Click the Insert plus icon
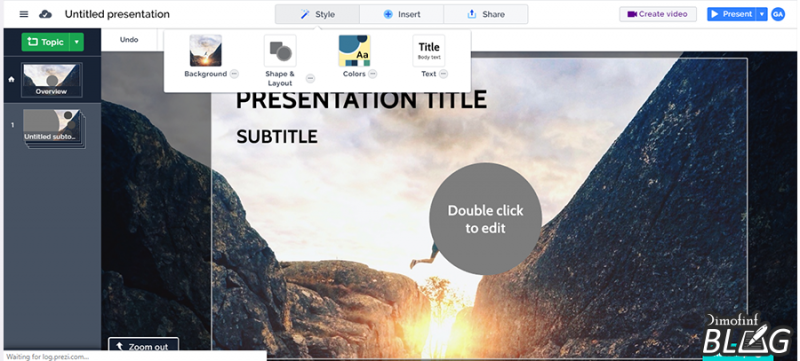The height and width of the screenshot is (361, 800). tap(388, 14)
